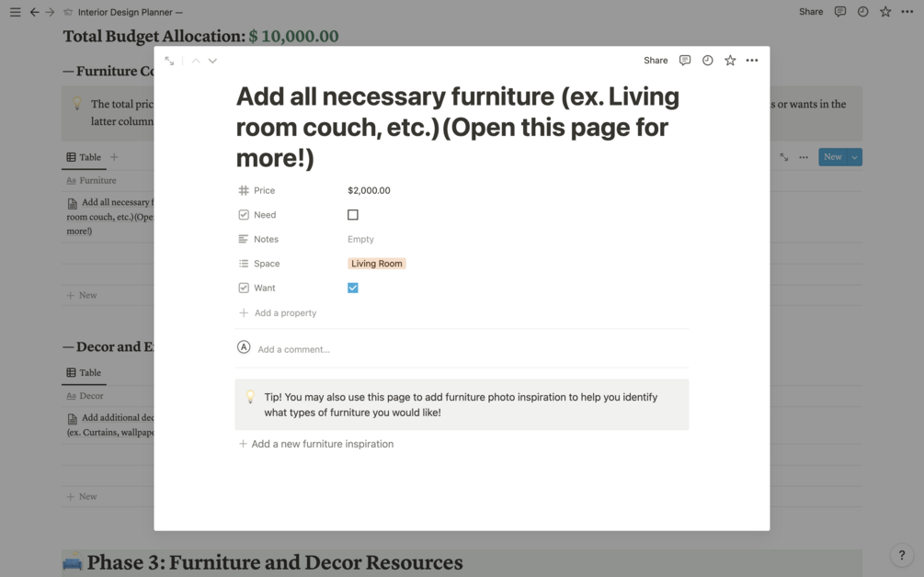Open page as full page

click(x=169, y=61)
